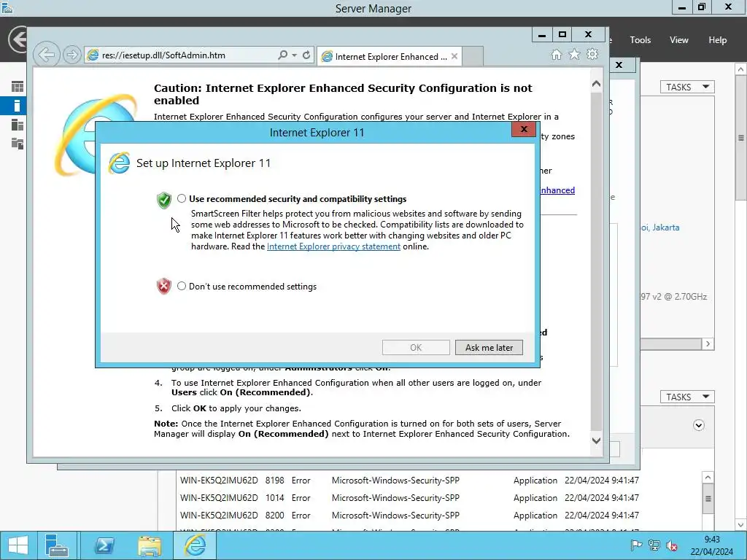Select Use recommended security and compatibility settings

pyautogui.click(x=182, y=198)
